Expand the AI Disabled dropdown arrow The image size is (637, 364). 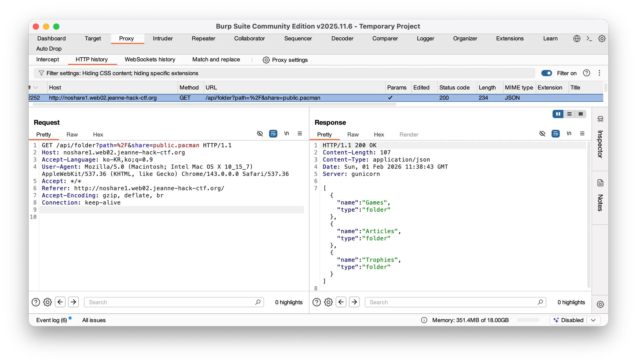[x=593, y=320]
